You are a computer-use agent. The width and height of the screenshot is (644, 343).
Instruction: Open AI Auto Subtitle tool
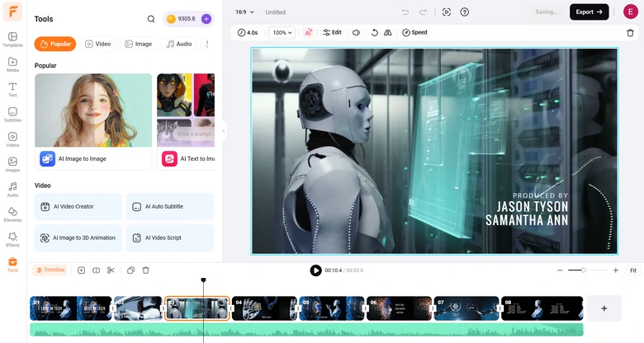pyautogui.click(x=170, y=206)
